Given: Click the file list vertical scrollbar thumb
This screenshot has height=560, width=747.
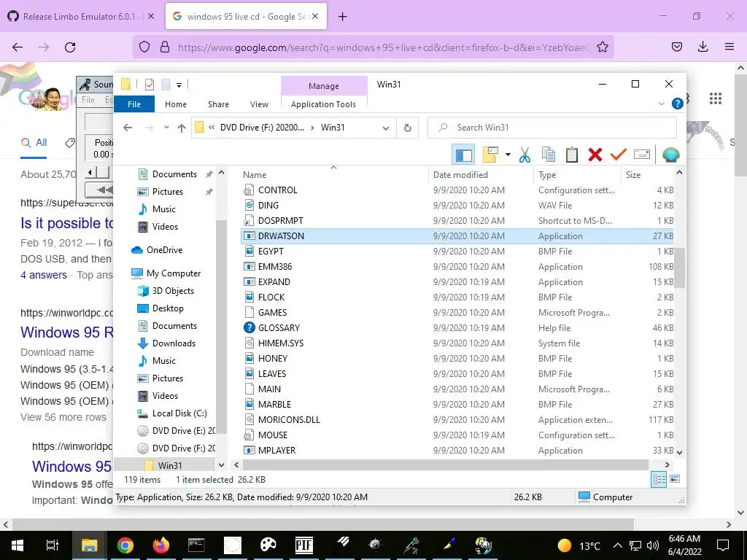Looking at the screenshot, I should pos(679,268).
